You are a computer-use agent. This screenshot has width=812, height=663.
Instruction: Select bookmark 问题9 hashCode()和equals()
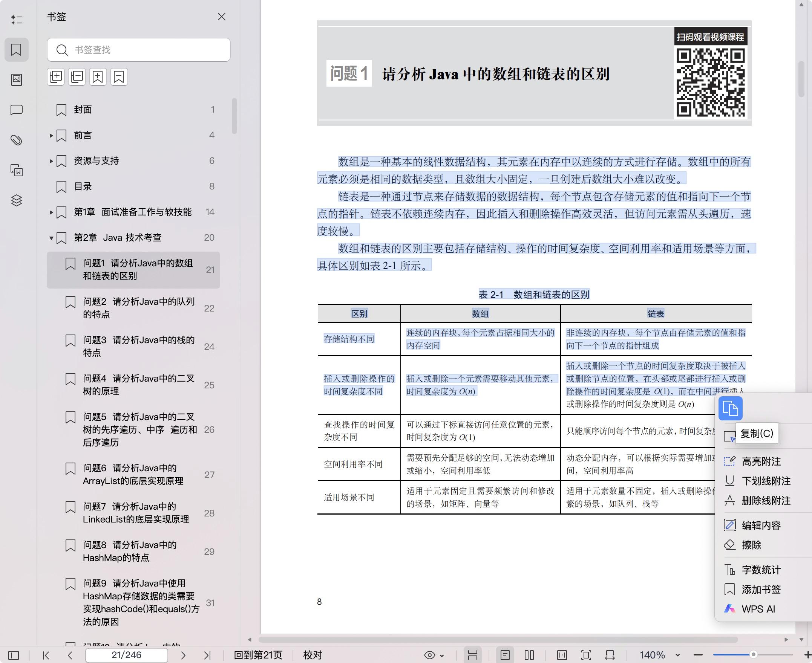(x=133, y=602)
